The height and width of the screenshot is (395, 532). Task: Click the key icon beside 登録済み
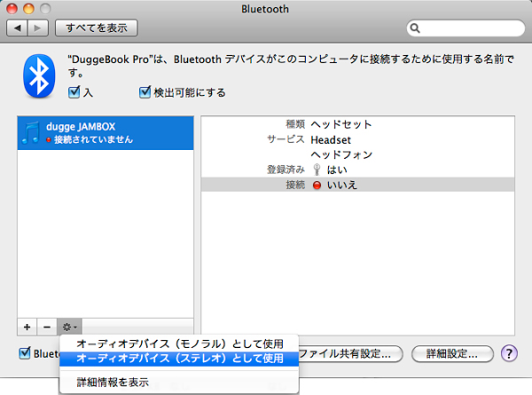(317, 170)
